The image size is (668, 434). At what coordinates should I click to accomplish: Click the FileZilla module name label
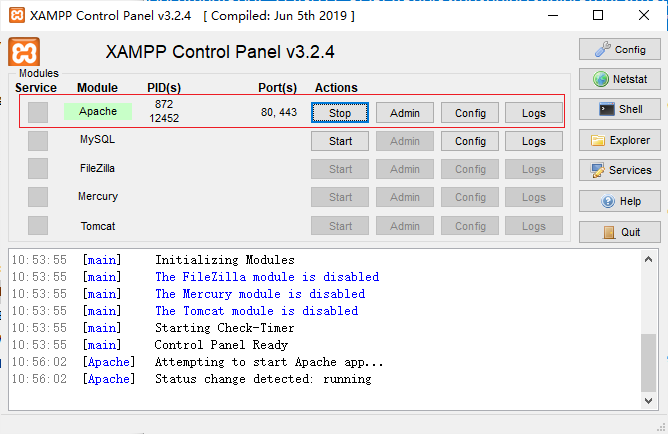98,168
